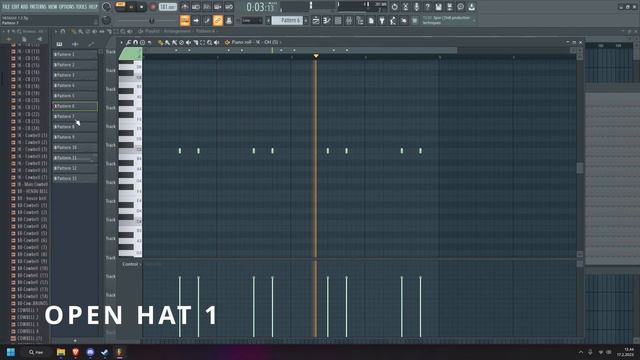The image size is (640, 360).
Task: Toggle the piano roll magnet snap icon
Action: [135, 42]
